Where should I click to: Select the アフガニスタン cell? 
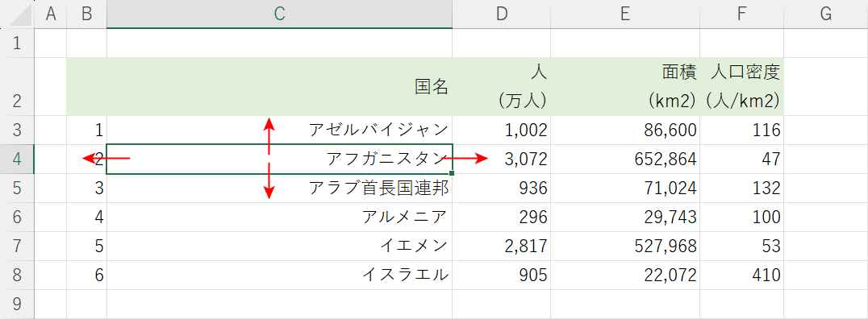[280, 159]
